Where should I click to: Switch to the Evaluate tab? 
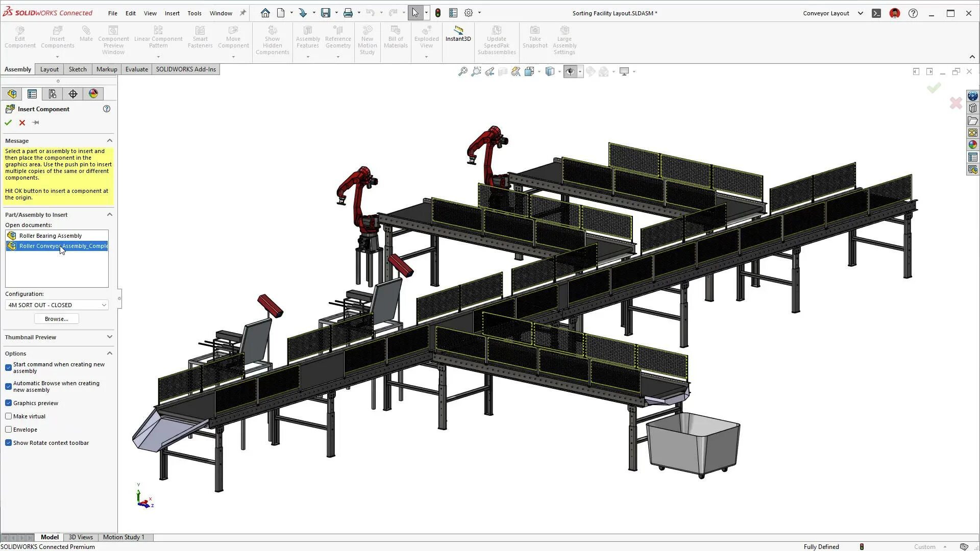[x=136, y=69]
